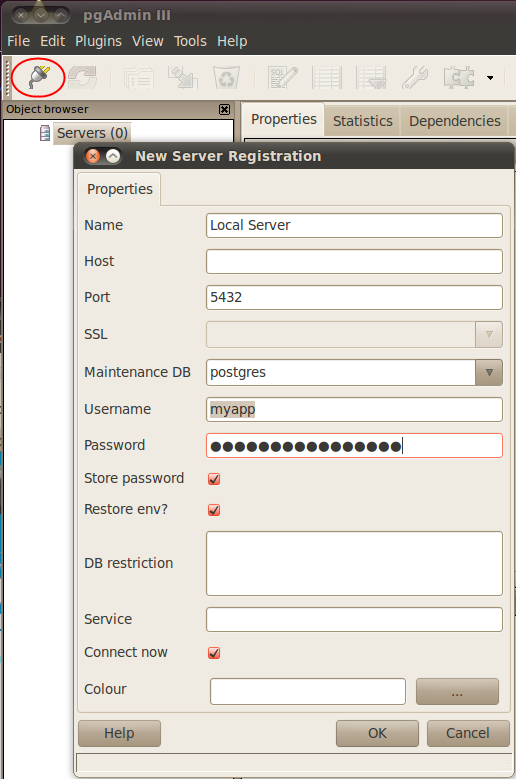
Task: Open the File menu
Action: click(18, 41)
